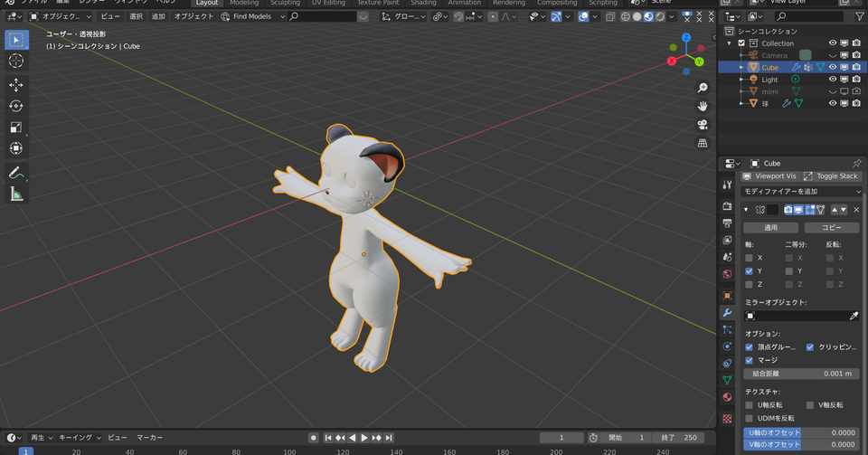Open the shading options dropdown arrow
This screenshot has height=455, width=868.
tap(672, 16)
